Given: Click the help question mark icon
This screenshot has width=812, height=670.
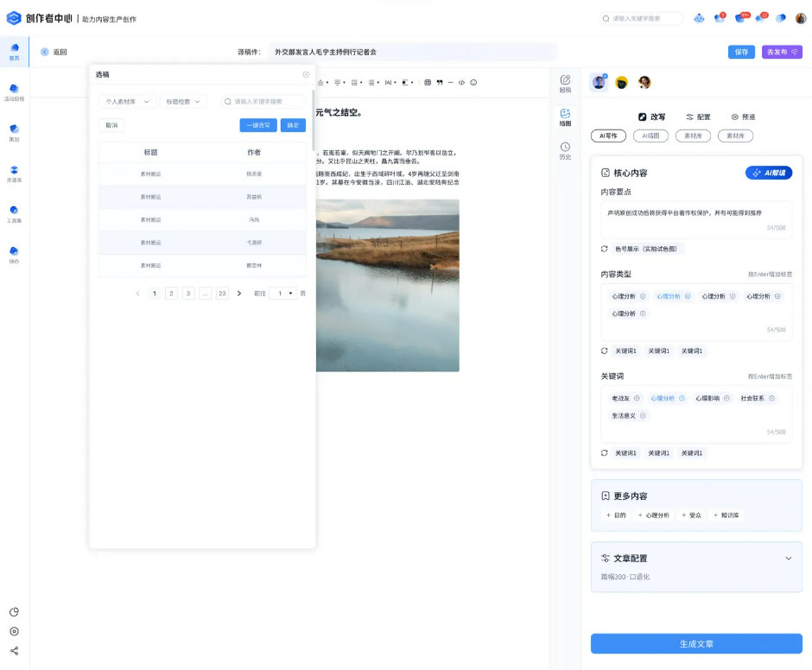Looking at the screenshot, I should pos(780,18).
